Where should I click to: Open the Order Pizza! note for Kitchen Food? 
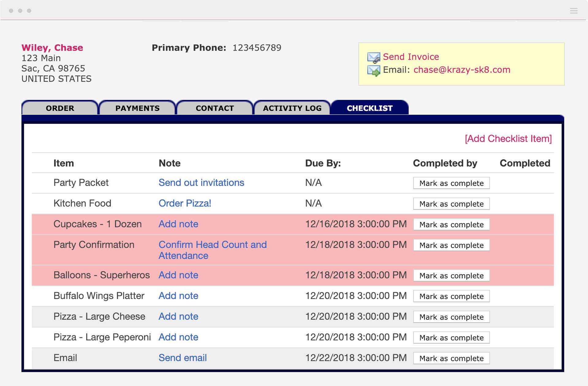tap(184, 203)
